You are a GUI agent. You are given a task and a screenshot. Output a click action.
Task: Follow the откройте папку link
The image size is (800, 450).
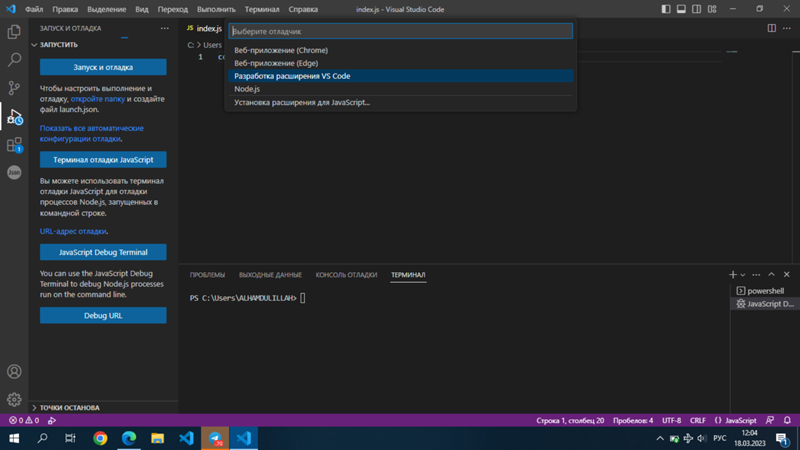coord(97,99)
